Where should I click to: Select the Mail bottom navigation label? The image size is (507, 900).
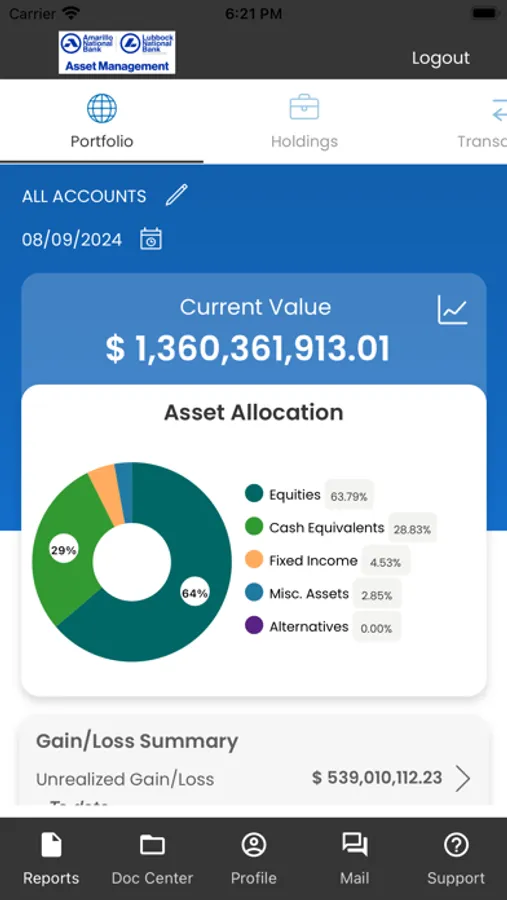tap(355, 878)
